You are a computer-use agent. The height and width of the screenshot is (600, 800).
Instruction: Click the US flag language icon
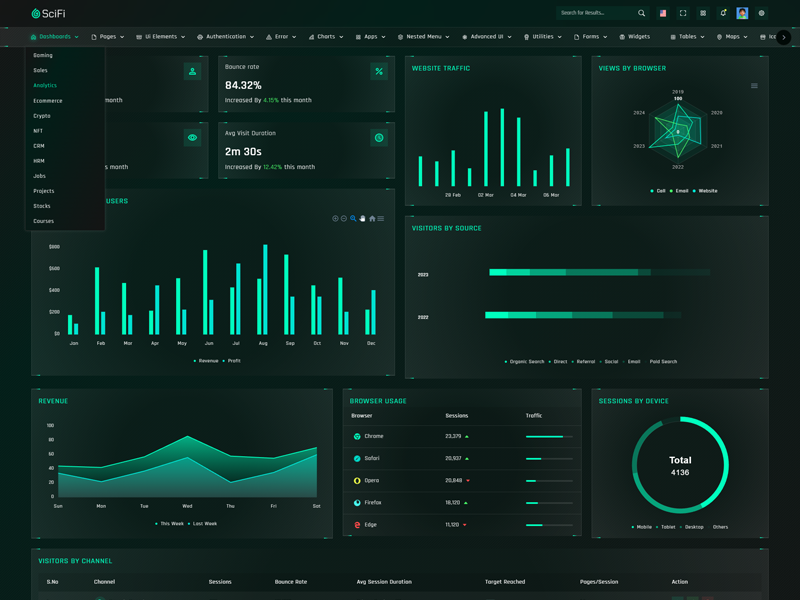point(663,13)
